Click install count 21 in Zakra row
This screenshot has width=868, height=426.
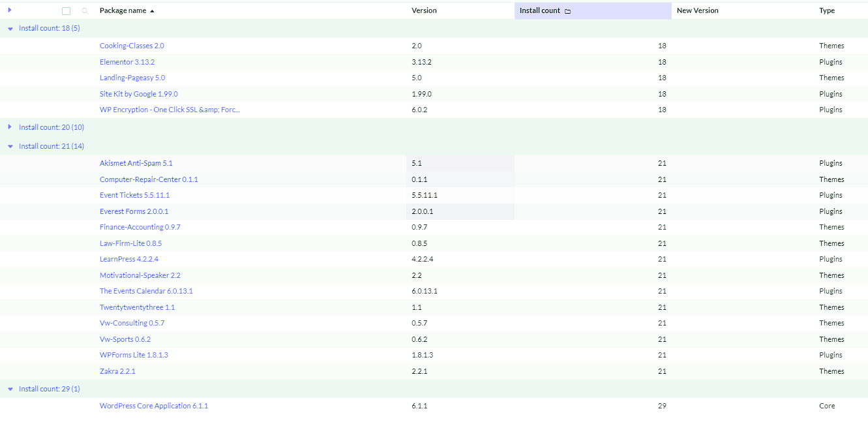[662, 371]
